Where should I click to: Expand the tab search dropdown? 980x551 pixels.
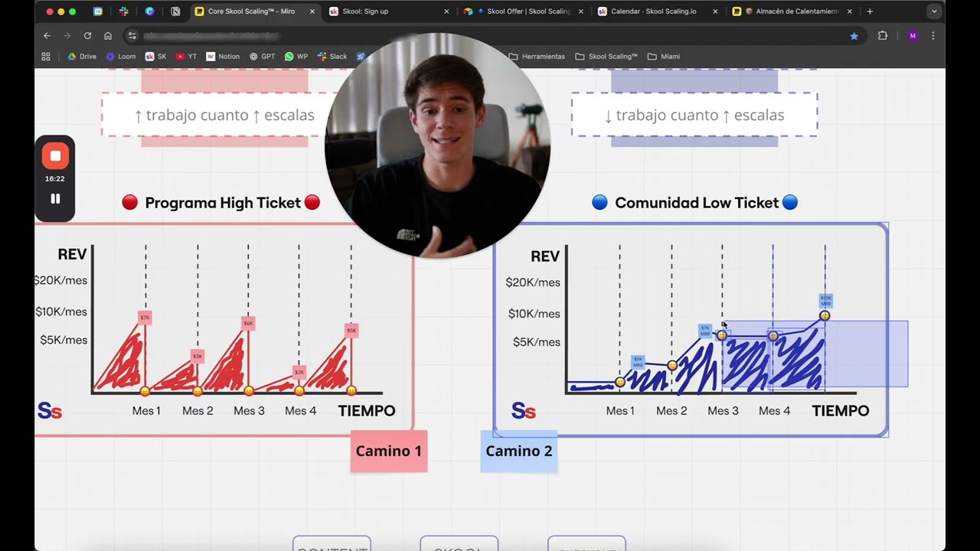(x=934, y=11)
